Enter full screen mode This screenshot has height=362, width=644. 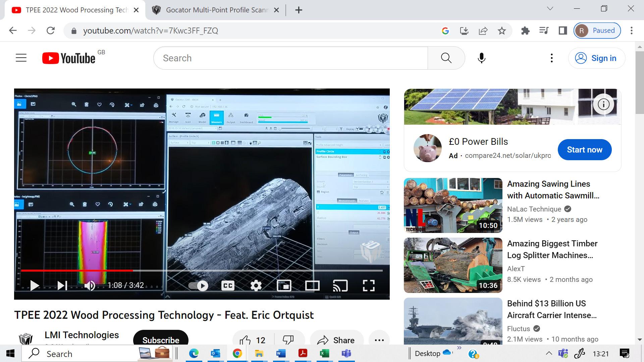tap(369, 286)
